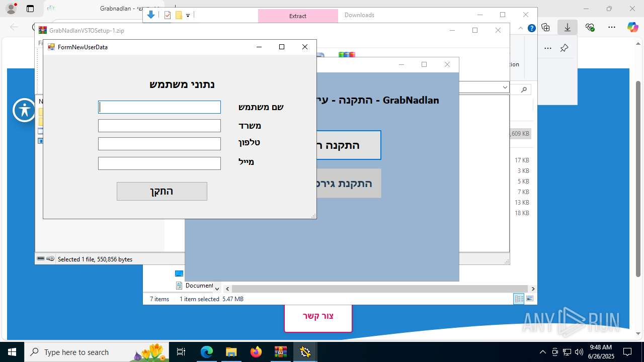Open the Copilot icon in Edge
Image resolution: width=644 pixels, height=362 pixels.
(x=632, y=27)
